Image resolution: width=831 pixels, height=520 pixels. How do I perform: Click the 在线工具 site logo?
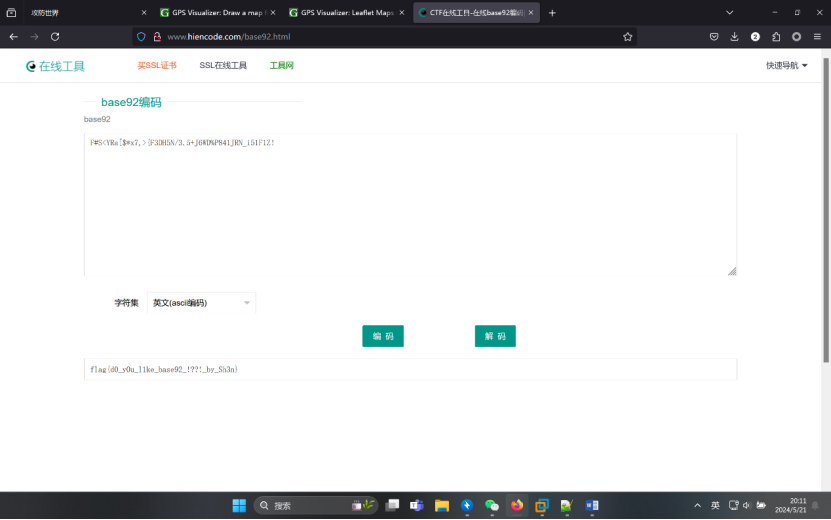click(x=56, y=66)
